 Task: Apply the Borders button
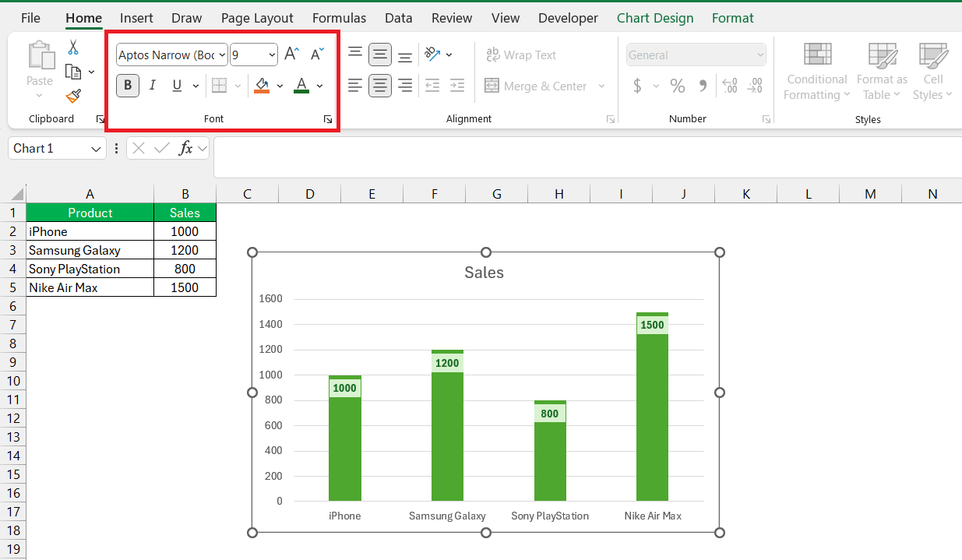pyautogui.click(x=220, y=86)
